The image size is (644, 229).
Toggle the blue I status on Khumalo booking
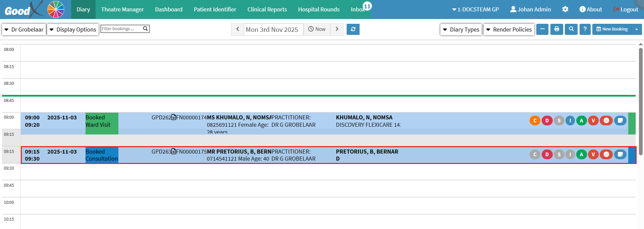coord(570,121)
